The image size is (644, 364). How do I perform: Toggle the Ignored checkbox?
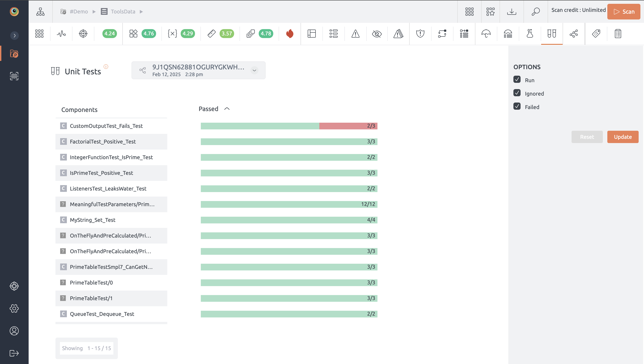(517, 93)
